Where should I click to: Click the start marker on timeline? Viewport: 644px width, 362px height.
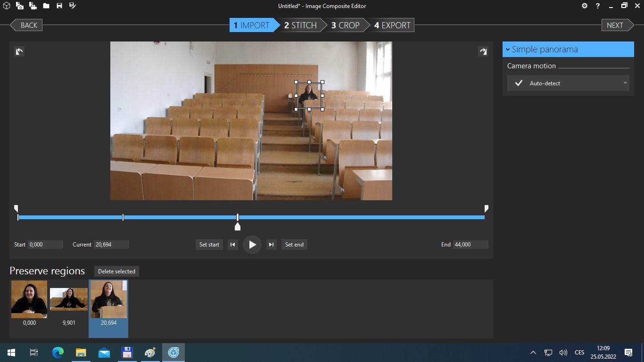[16, 208]
